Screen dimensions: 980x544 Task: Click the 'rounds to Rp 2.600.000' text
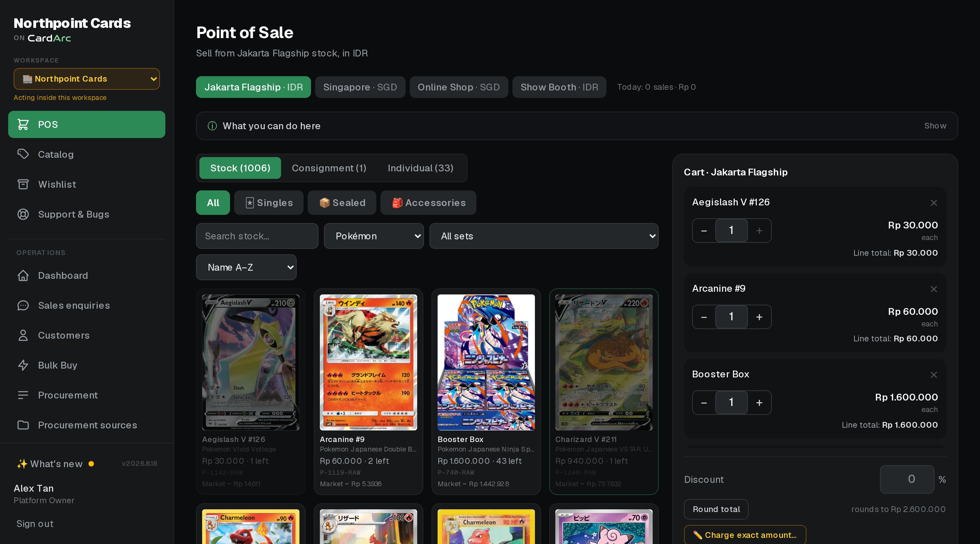click(x=898, y=509)
